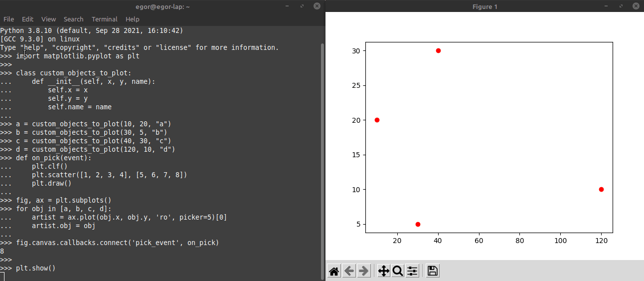The width and height of the screenshot is (644, 281).
Task: Open the File menu in terminal
Action: 9,19
